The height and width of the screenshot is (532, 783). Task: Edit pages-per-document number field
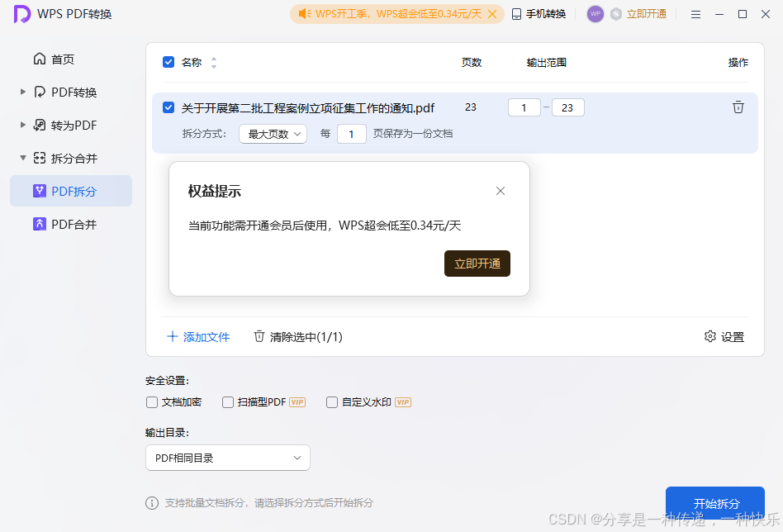(x=352, y=134)
